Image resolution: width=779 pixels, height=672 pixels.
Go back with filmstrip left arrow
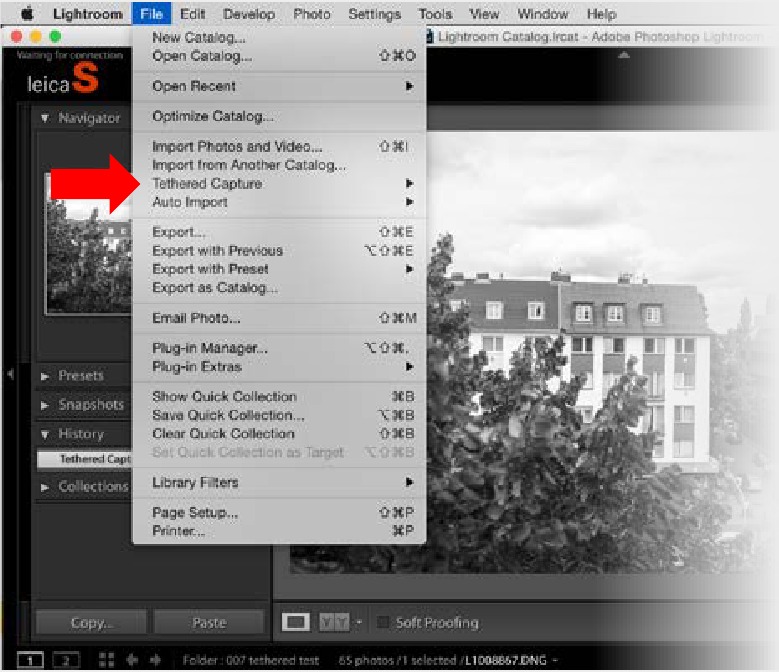point(132,660)
